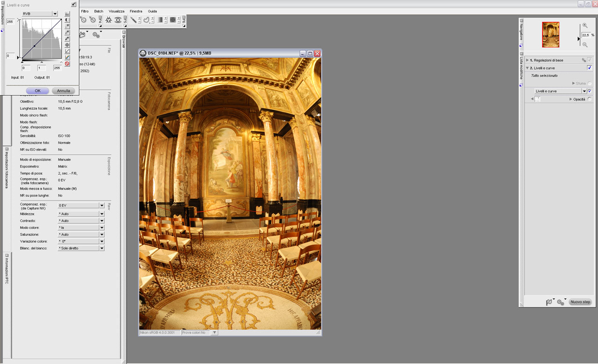Select the lasso selection tool
The image size is (598, 364).
click(146, 20)
